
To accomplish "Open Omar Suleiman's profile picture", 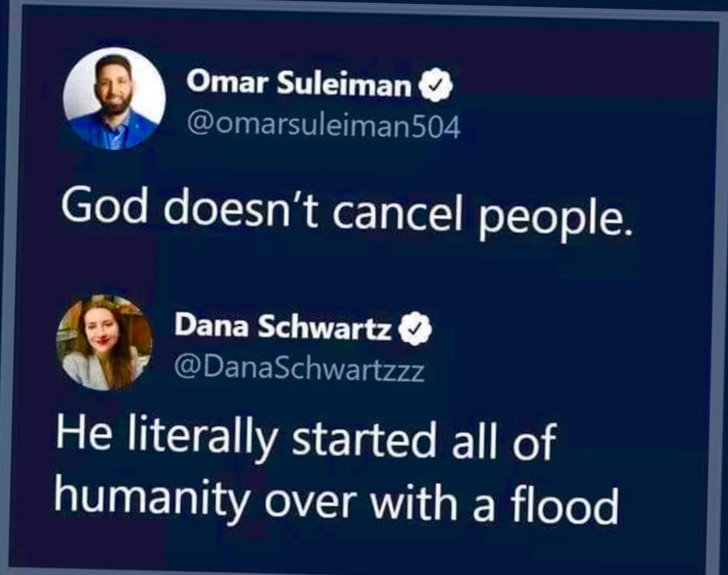I will (x=114, y=99).
